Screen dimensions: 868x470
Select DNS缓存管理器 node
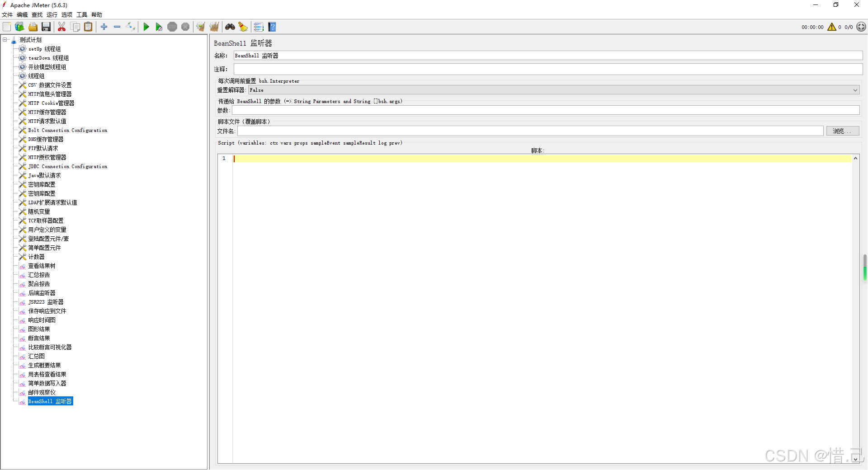coord(46,139)
